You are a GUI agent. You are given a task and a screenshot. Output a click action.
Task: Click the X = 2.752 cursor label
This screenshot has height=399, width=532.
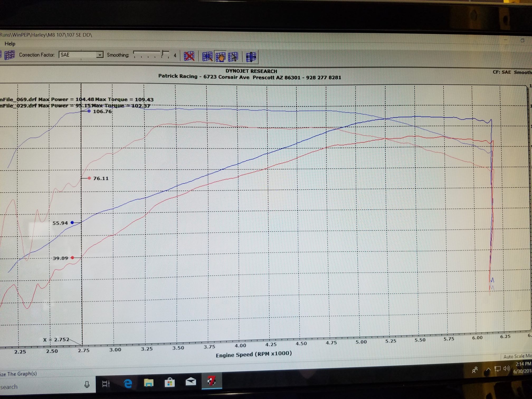click(56, 340)
